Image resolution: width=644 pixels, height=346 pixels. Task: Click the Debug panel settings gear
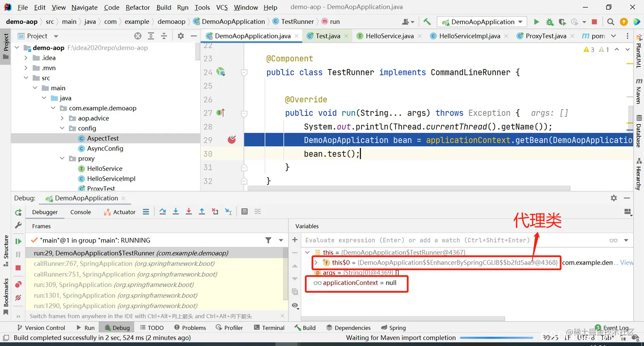(x=614, y=198)
